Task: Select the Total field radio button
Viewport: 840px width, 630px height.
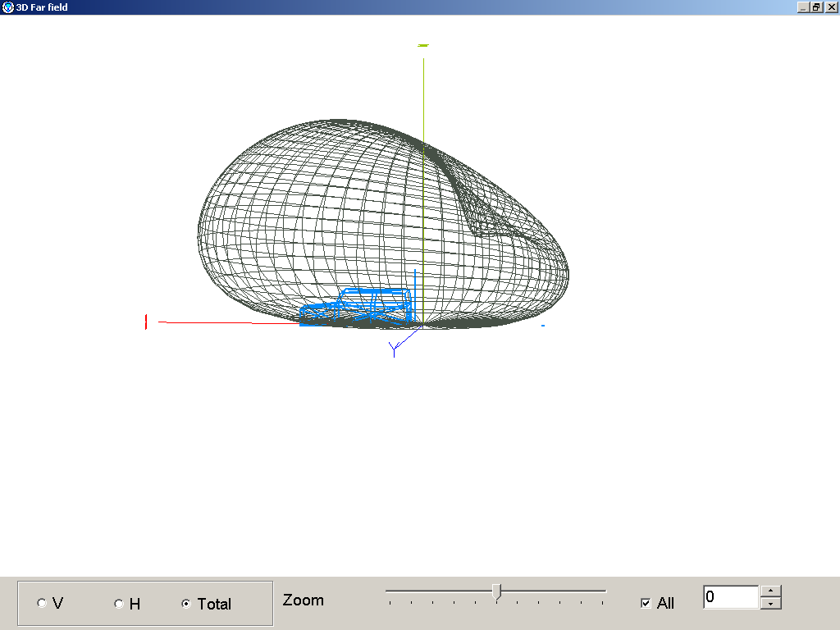Action: pyautogui.click(x=186, y=604)
